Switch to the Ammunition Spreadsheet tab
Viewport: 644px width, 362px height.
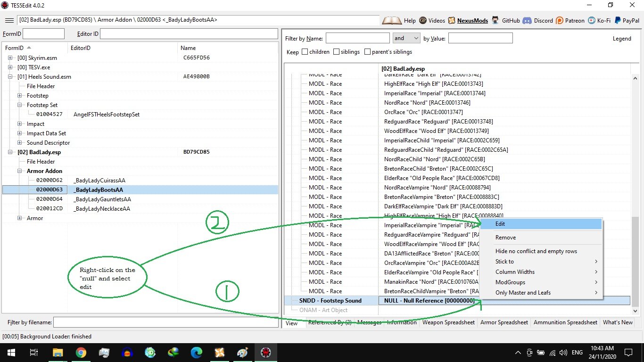pos(565,322)
